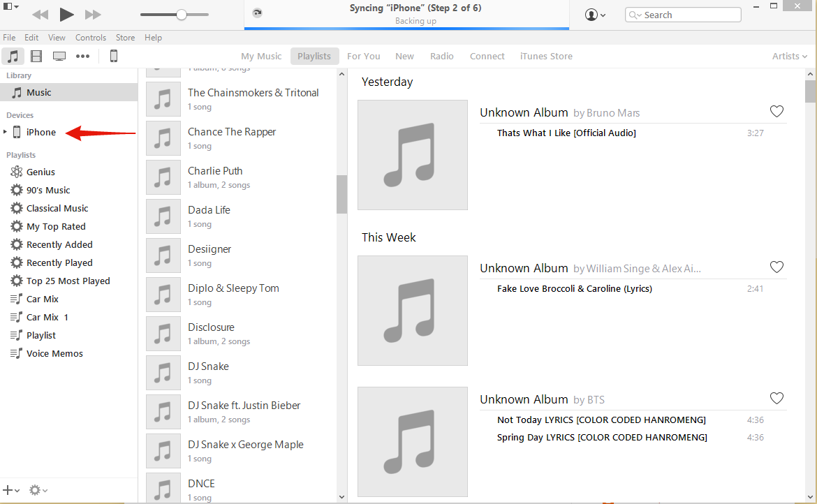Select artist Diplo & Sleepy Tom
The width and height of the screenshot is (817, 504).
(240, 294)
